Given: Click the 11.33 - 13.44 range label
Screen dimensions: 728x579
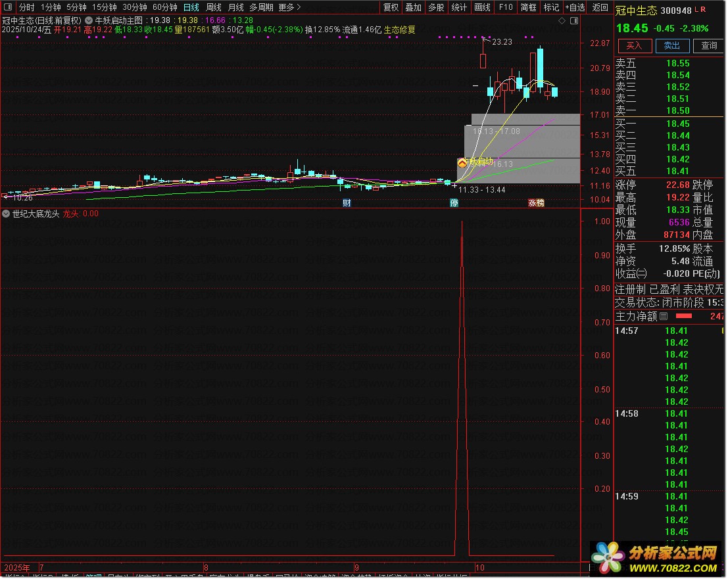Looking at the screenshot, I should coord(482,190).
